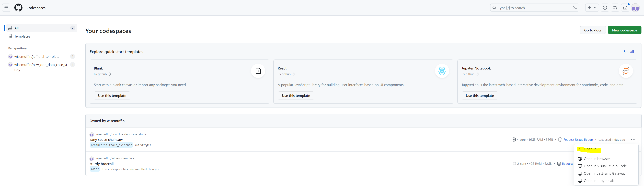This screenshot has width=644, height=186.
Task: Open the three-dot menu for zany space chainsaw
Action: pyautogui.click(x=633, y=139)
